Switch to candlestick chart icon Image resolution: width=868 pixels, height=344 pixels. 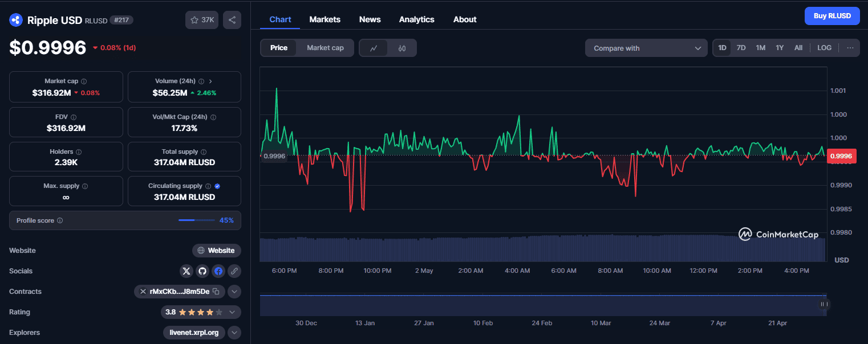(402, 48)
